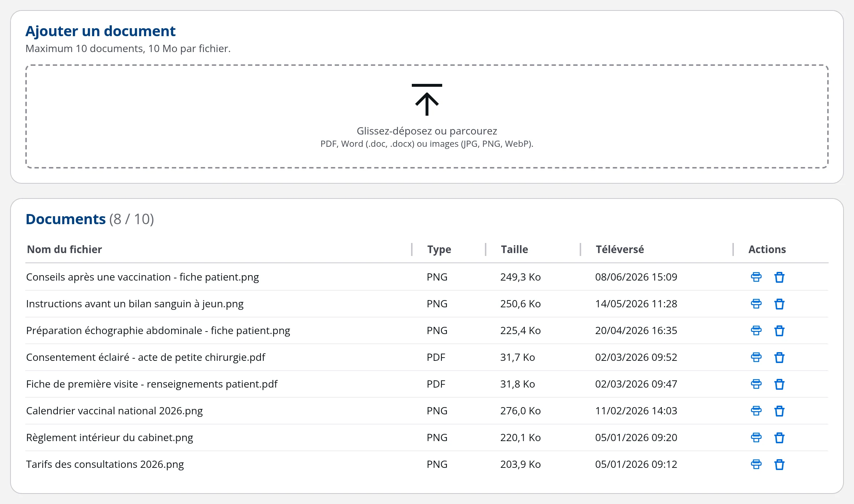Click 'Glissez-déposez ou parcourez' upload text

click(x=427, y=131)
